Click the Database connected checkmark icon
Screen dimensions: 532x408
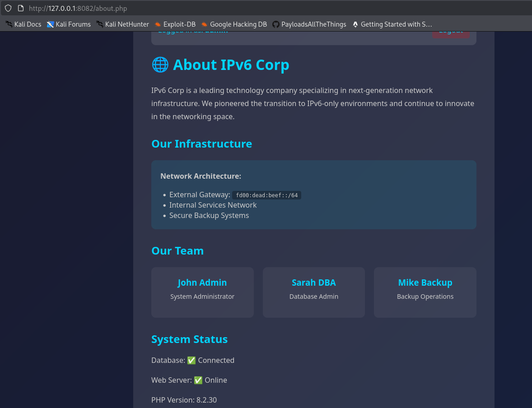pyautogui.click(x=191, y=360)
